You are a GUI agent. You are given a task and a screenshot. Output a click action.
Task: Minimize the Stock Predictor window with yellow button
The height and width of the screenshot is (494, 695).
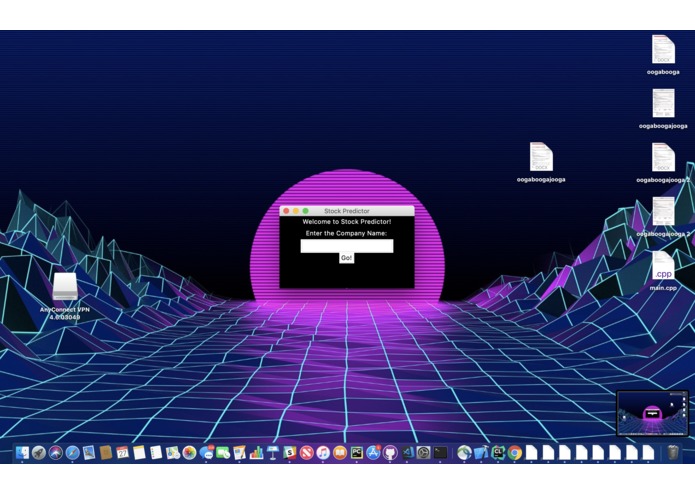(x=296, y=211)
